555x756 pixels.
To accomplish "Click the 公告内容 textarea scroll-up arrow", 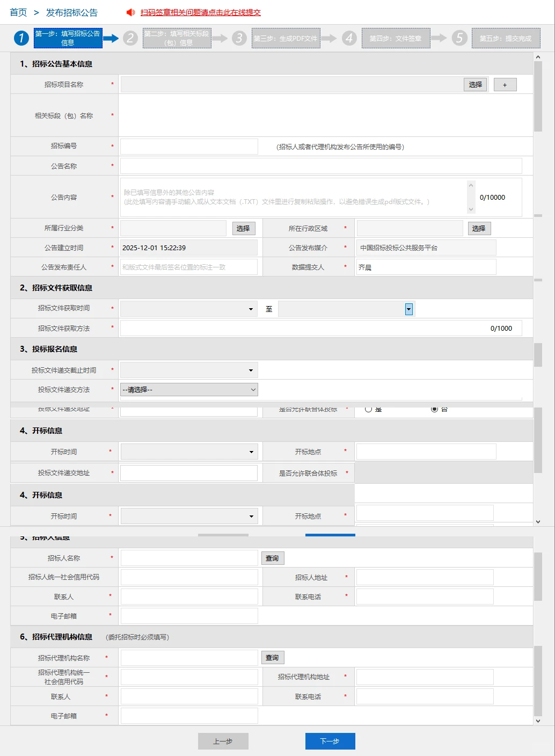I will click(x=471, y=186).
